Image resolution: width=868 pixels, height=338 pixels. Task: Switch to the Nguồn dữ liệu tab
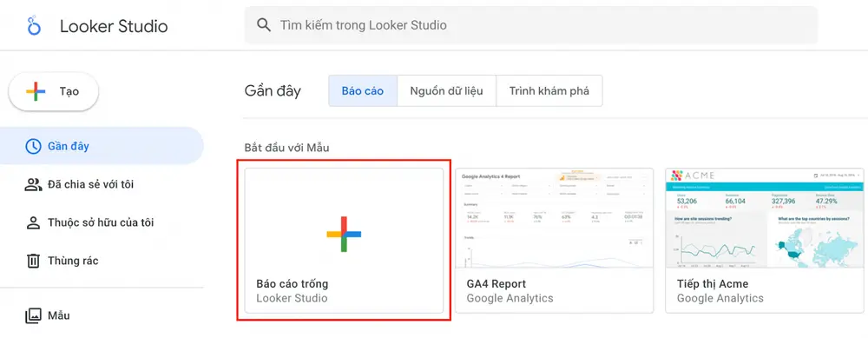pyautogui.click(x=446, y=91)
